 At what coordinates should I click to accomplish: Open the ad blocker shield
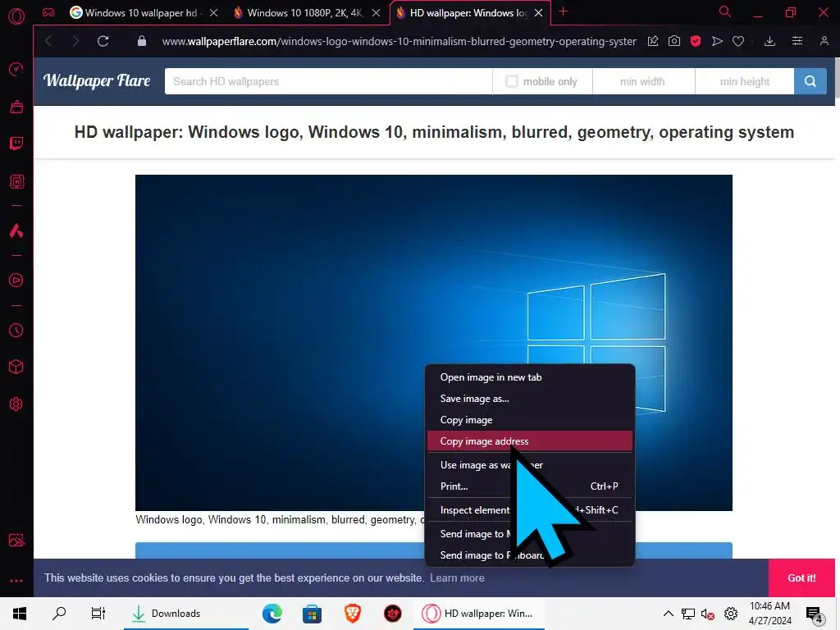tap(696, 41)
